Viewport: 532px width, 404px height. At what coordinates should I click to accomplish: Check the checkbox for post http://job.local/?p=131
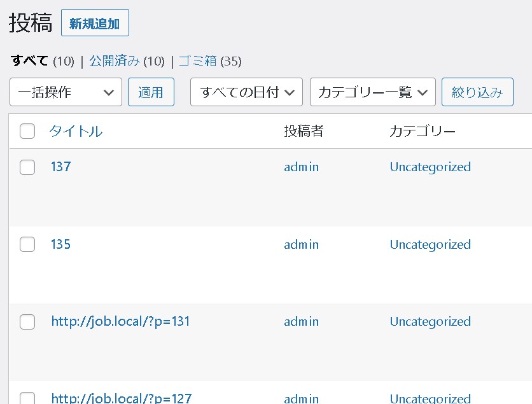[27, 322]
